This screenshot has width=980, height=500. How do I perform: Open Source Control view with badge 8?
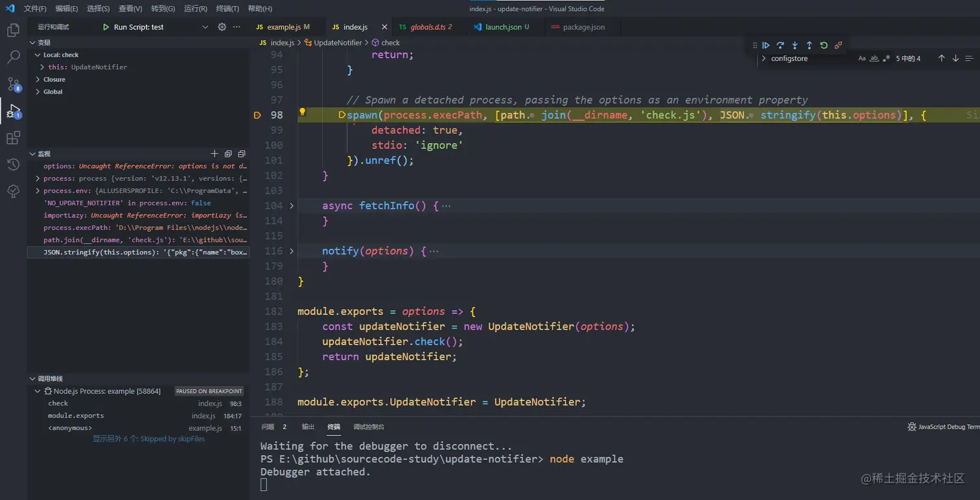13,84
